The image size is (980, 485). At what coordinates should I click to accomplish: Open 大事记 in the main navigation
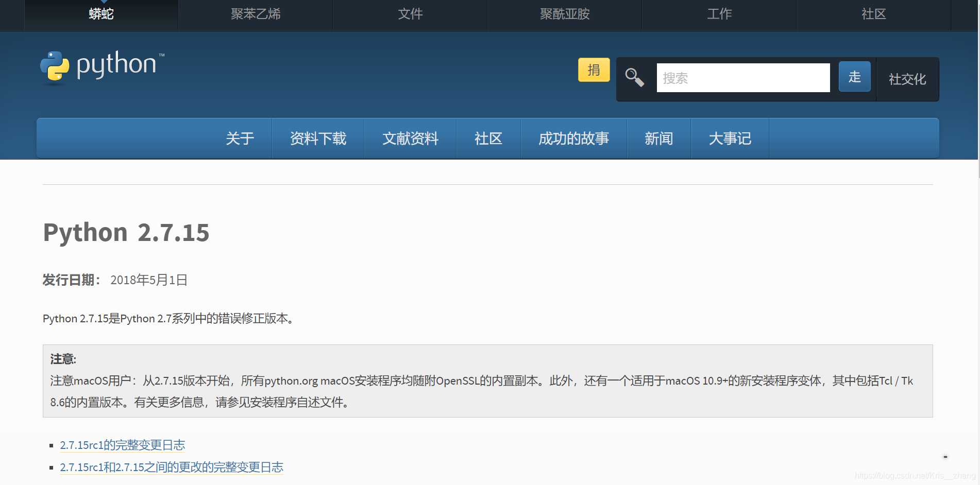[x=730, y=138]
